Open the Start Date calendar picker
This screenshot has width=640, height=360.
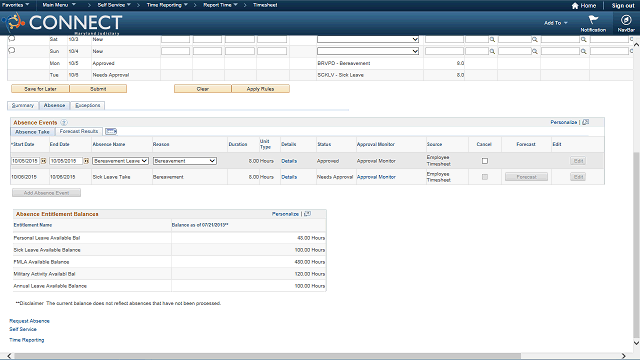[43, 161]
